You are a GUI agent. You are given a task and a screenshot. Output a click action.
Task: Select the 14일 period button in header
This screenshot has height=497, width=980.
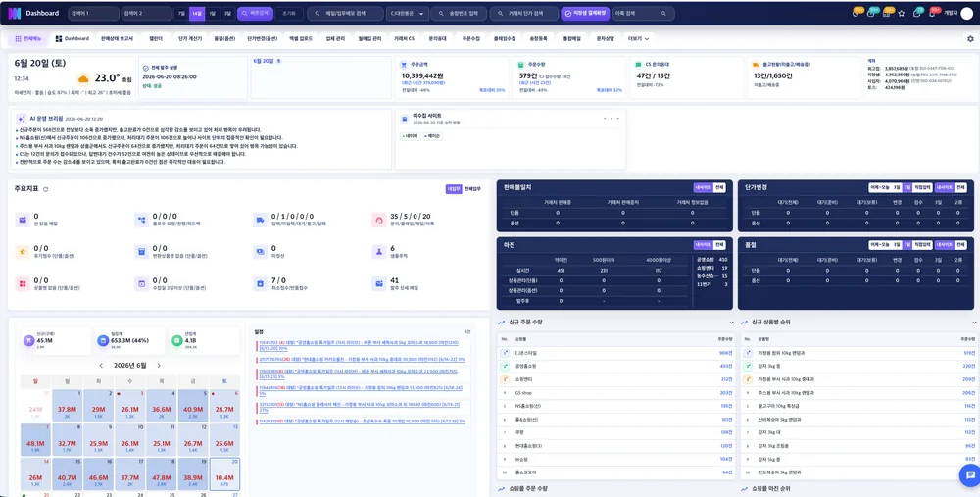pyautogui.click(x=197, y=13)
